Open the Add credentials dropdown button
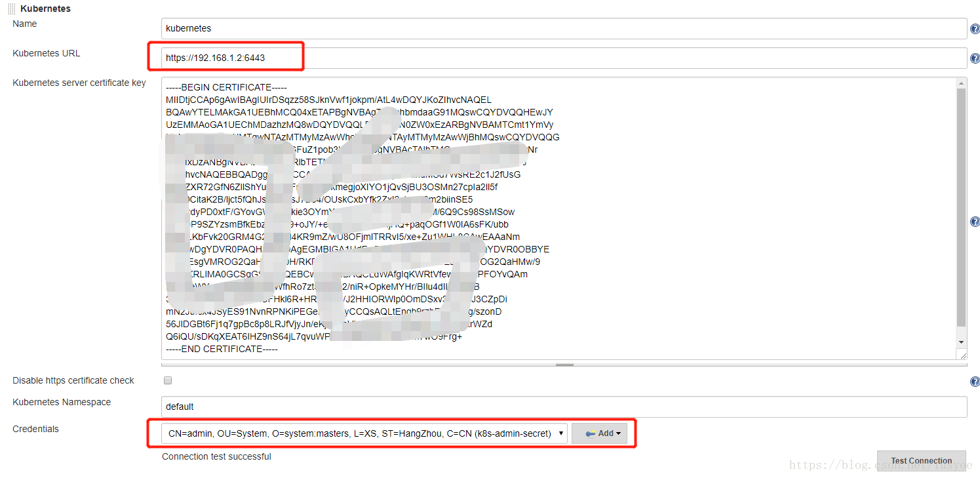 tap(599, 433)
